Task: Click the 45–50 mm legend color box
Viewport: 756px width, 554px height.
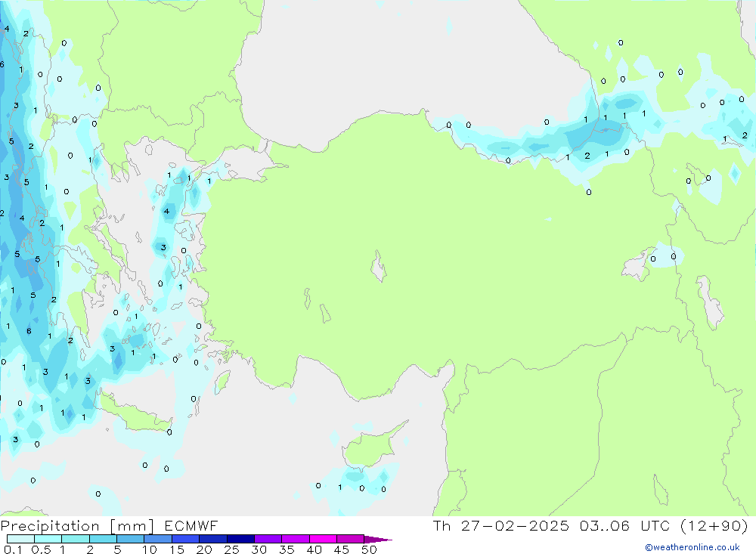Action: [351, 539]
